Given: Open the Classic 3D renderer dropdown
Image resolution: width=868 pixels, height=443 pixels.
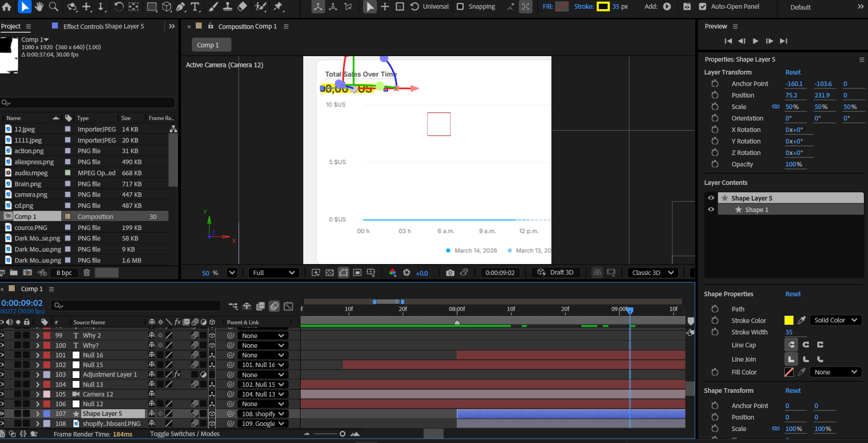Looking at the screenshot, I should (652, 273).
